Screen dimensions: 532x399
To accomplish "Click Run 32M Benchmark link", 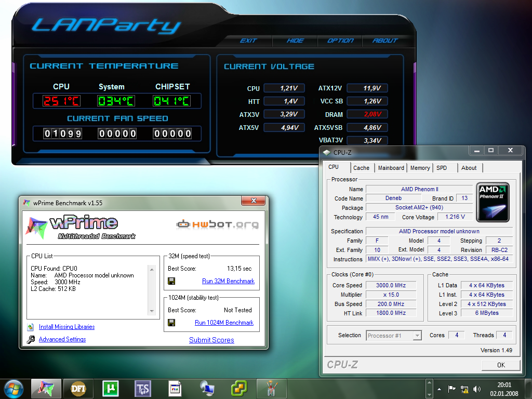I will tap(228, 281).
